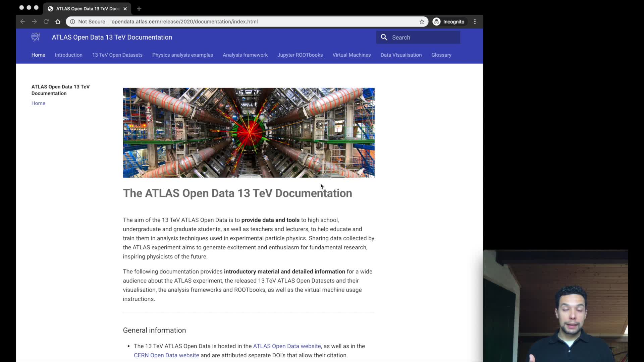
Task: Click the ATLAS experiment logo in the header
Action: [36, 37]
